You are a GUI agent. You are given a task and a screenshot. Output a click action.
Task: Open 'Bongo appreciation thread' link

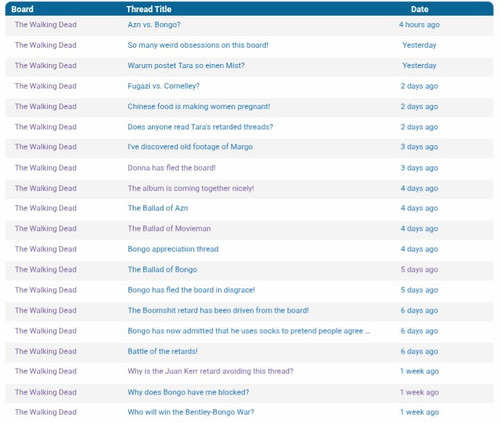(x=173, y=249)
